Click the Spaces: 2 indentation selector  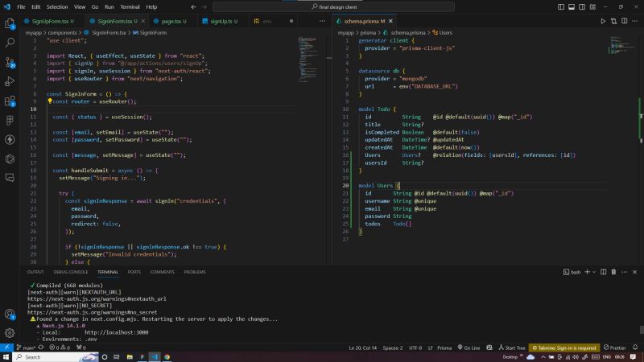pos(392,348)
